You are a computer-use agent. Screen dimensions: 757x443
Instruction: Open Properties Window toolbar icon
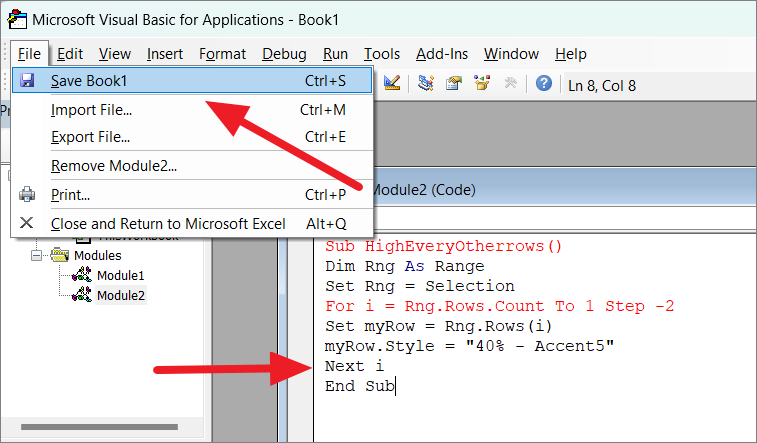(x=454, y=83)
